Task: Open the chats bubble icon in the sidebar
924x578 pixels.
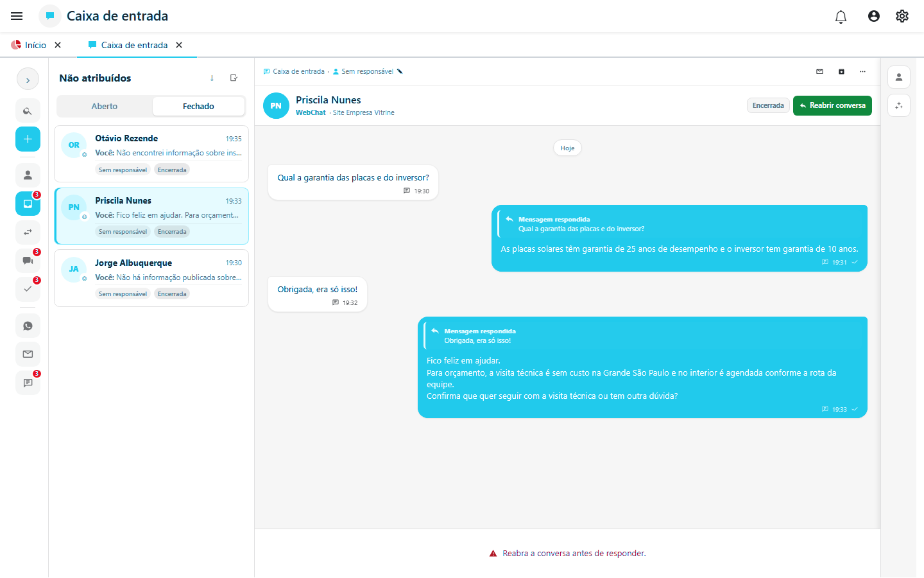Action: coord(28,261)
